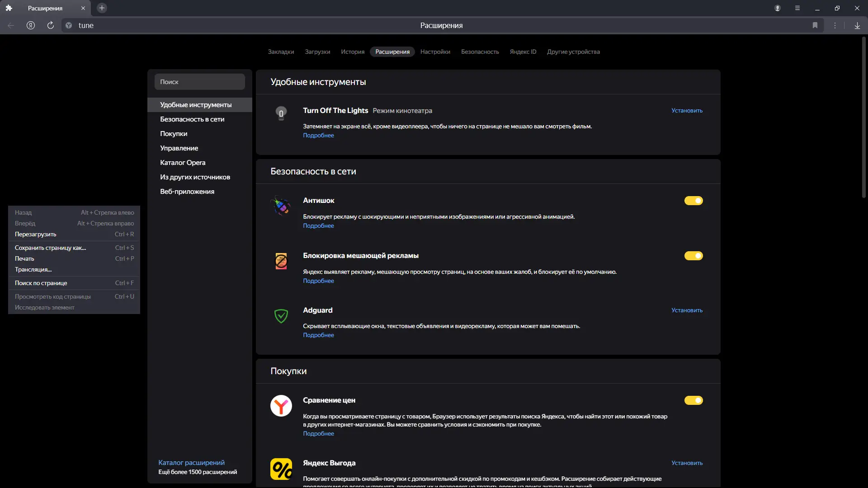The width and height of the screenshot is (868, 488).
Task: Turn off Блокировка мешающей рекламы switch
Action: (693, 256)
